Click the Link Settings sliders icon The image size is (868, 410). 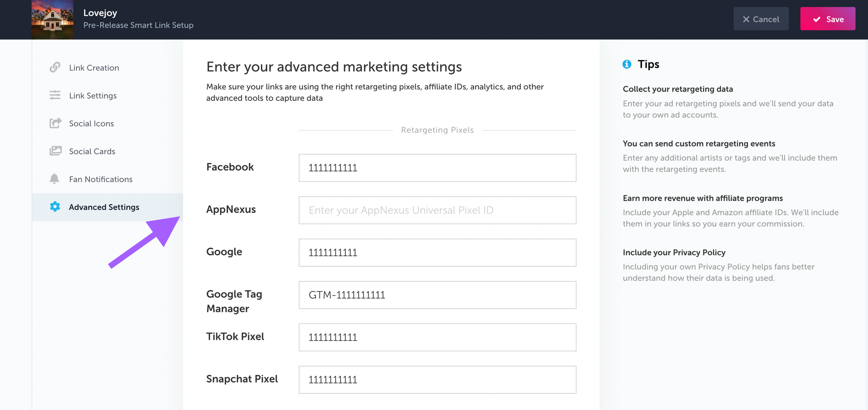click(55, 95)
